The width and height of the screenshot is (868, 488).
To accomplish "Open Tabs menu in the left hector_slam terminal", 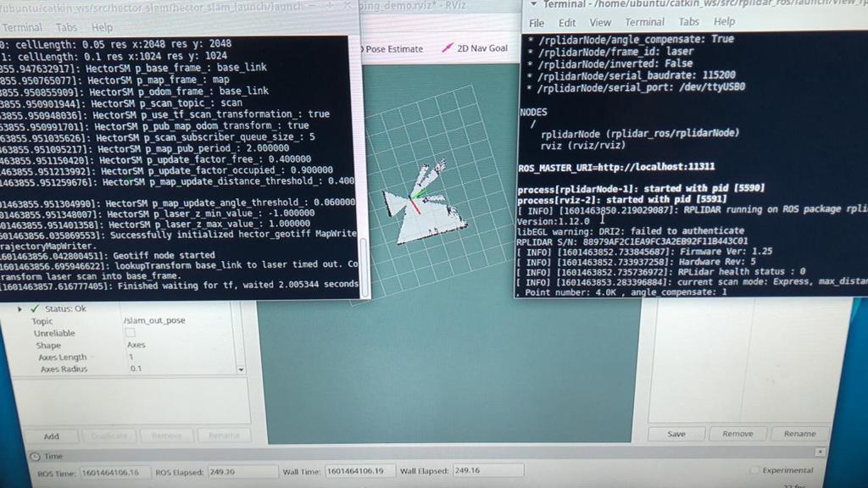I will (66, 27).
